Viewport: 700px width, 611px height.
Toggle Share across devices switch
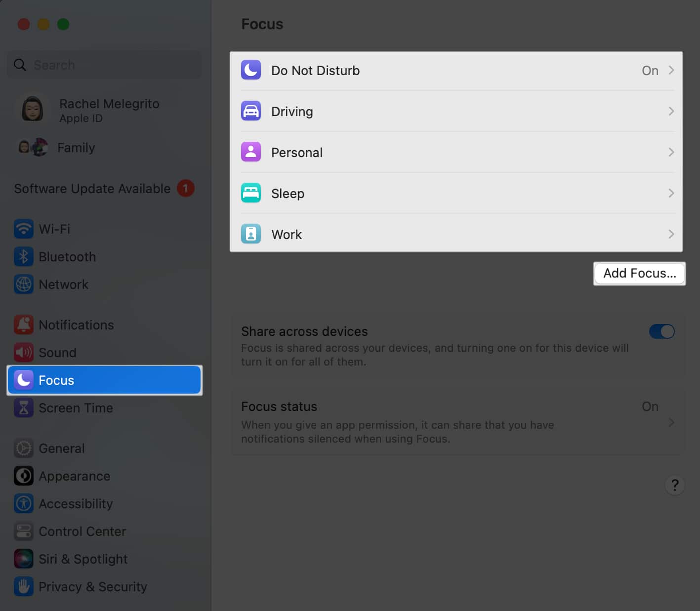[662, 331]
